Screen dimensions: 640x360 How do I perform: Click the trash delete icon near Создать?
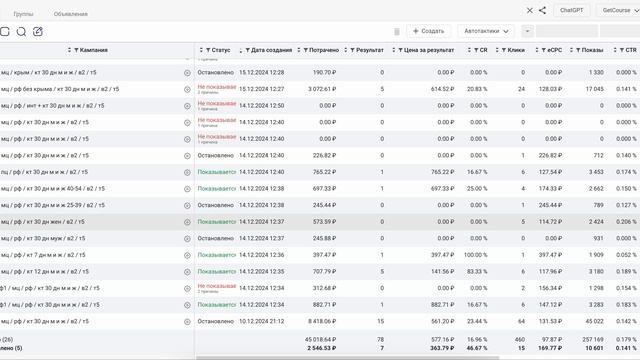click(x=397, y=31)
